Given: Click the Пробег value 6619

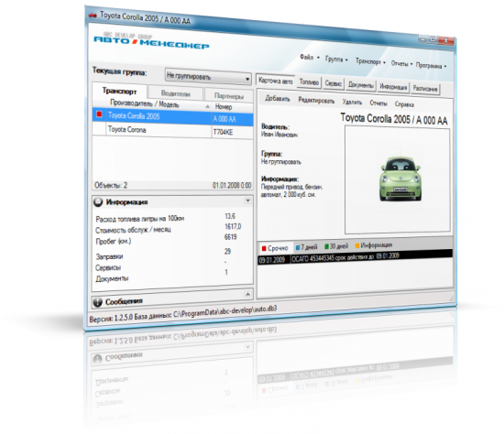Looking at the screenshot, I should (230, 237).
